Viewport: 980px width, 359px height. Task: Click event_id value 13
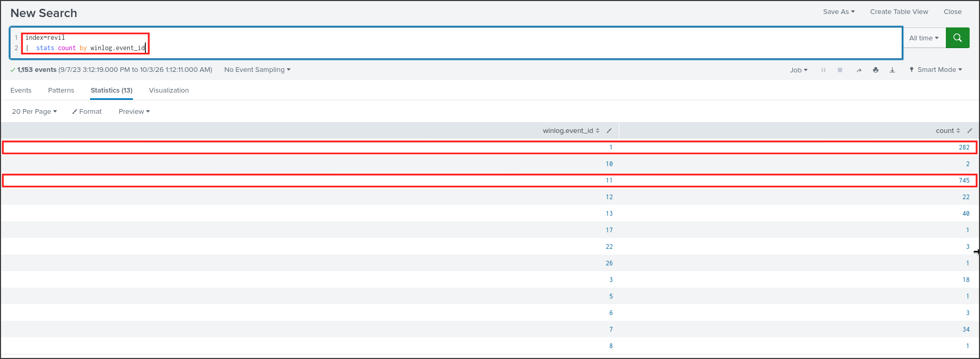point(609,214)
